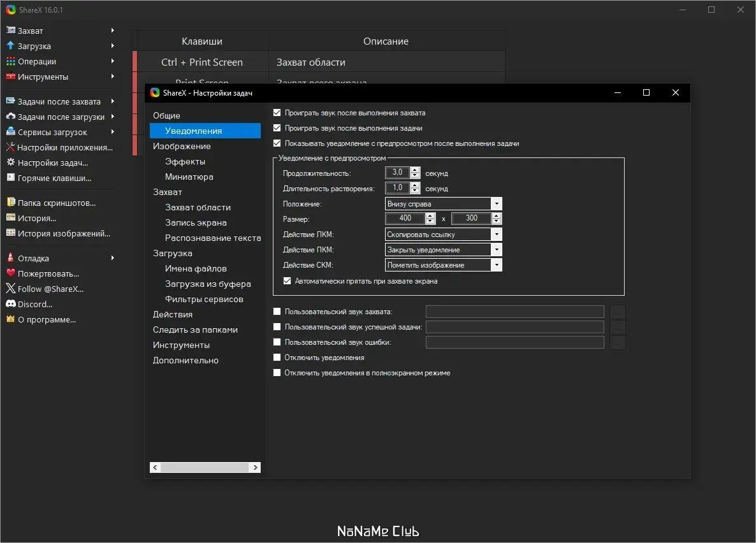Image resolution: width=756 pixels, height=543 pixels.
Task: Open Discord... link in sidebar
Action: [x=34, y=304]
